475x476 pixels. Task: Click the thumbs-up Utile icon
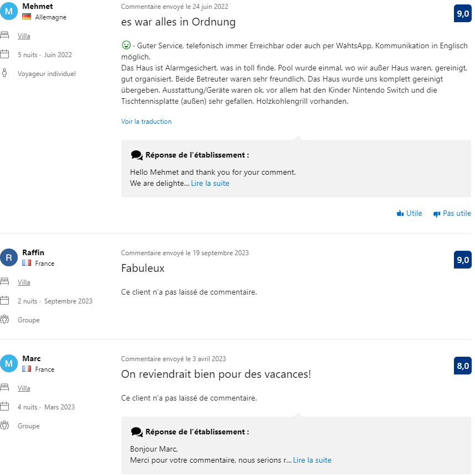(x=400, y=214)
